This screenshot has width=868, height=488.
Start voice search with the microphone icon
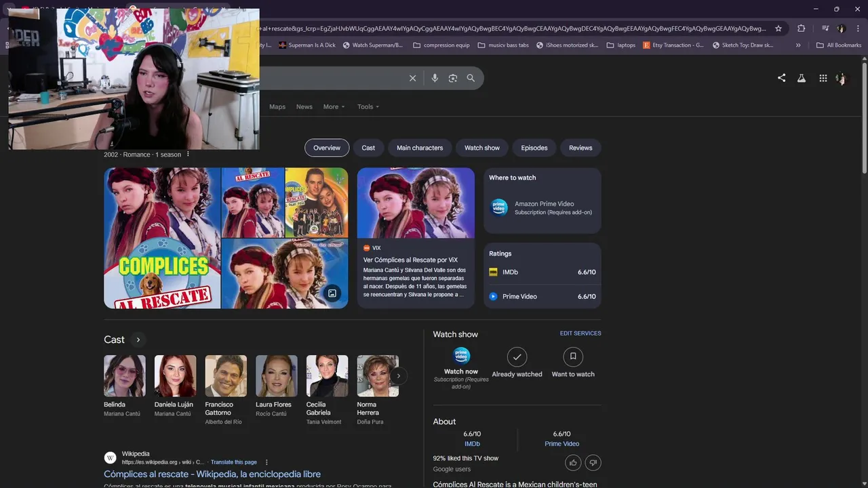click(x=435, y=78)
